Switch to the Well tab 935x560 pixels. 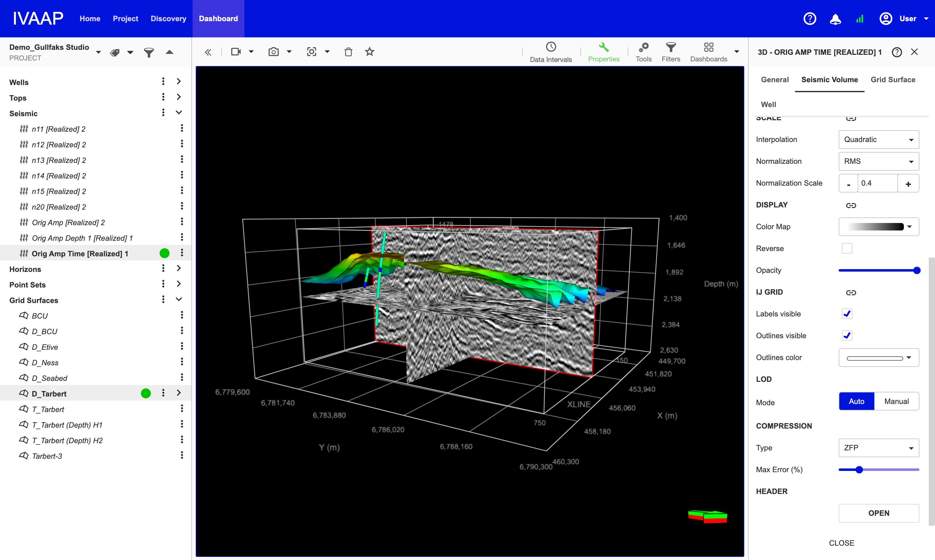pyautogui.click(x=768, y=105)
